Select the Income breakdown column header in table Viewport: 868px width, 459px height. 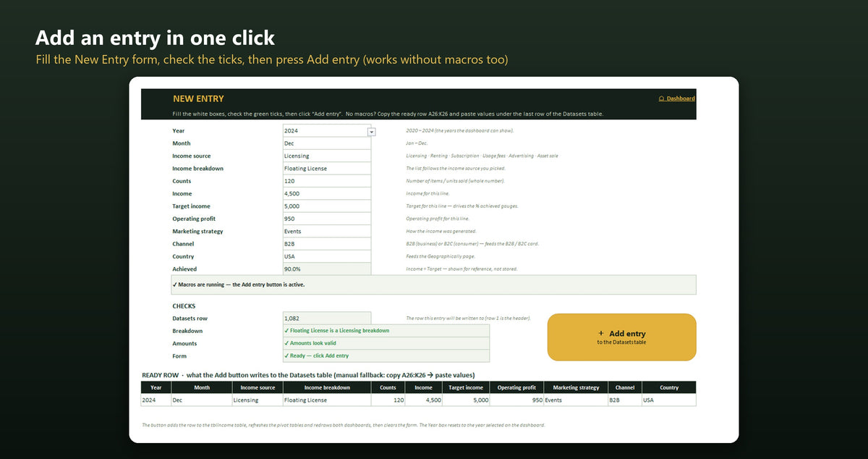coord(327,387)
